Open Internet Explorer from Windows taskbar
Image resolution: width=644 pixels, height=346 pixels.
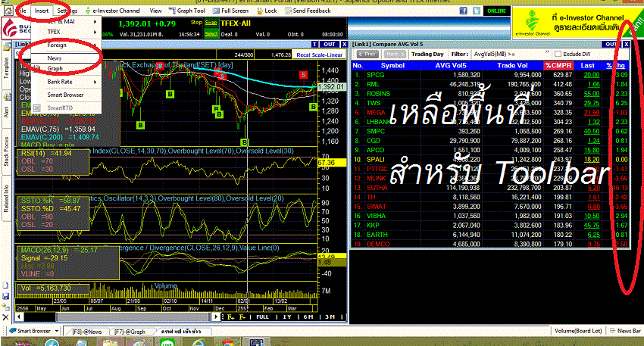tap(198, 342)
